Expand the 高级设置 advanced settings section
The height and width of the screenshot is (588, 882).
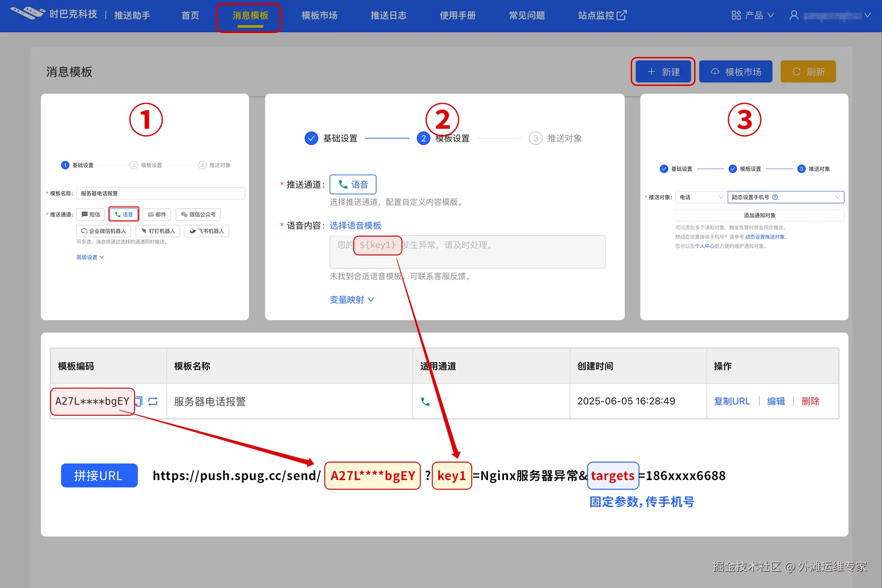pyautogui.click(x=90, y=257)
